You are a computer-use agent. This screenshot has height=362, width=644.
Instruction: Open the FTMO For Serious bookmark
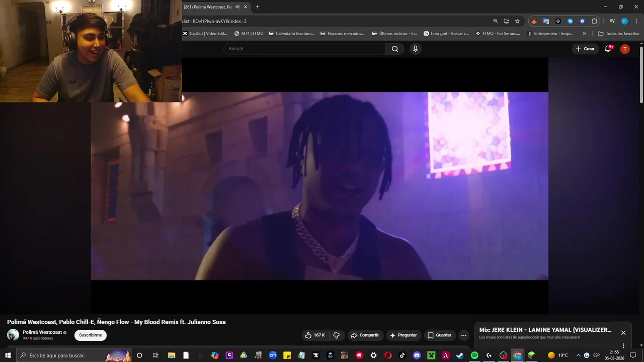498,34
